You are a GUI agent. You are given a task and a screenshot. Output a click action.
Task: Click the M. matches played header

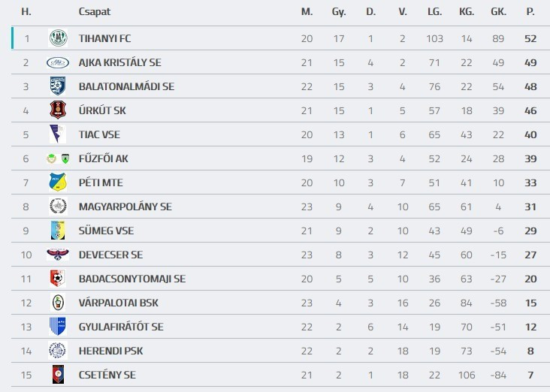point(307,12)
